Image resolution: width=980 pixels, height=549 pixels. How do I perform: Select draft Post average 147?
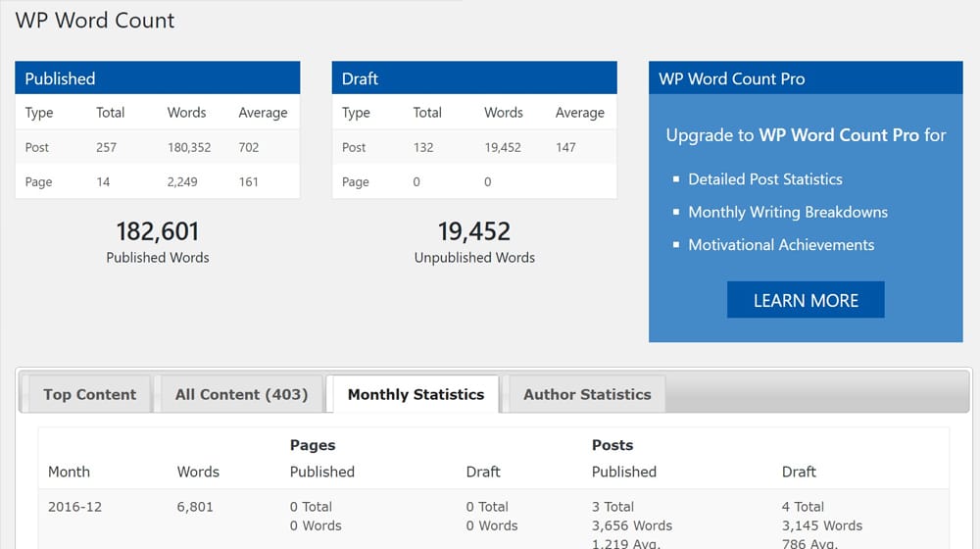point(565,148)
